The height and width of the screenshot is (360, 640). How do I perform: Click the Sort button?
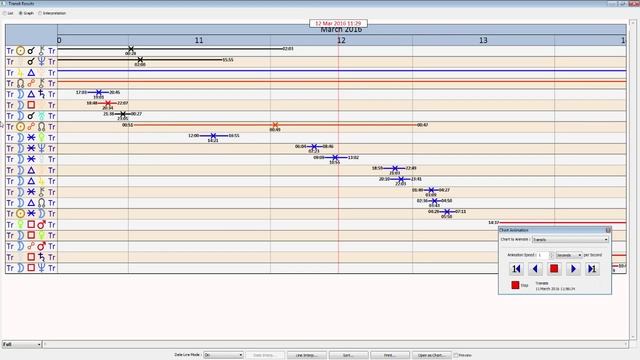[348, 355]
